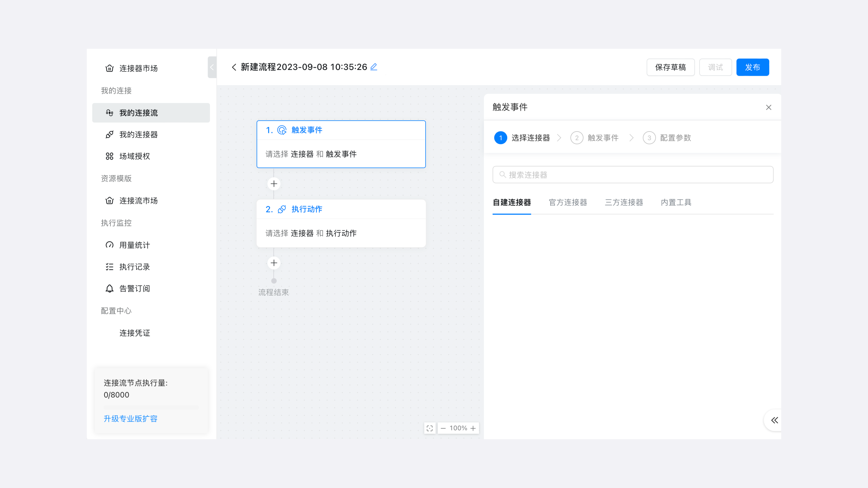The height and width of the screenshot is (488, 868).
Task: View 执行记录 via its list icon
Action: pyautogui.click(x=109, y=267)
